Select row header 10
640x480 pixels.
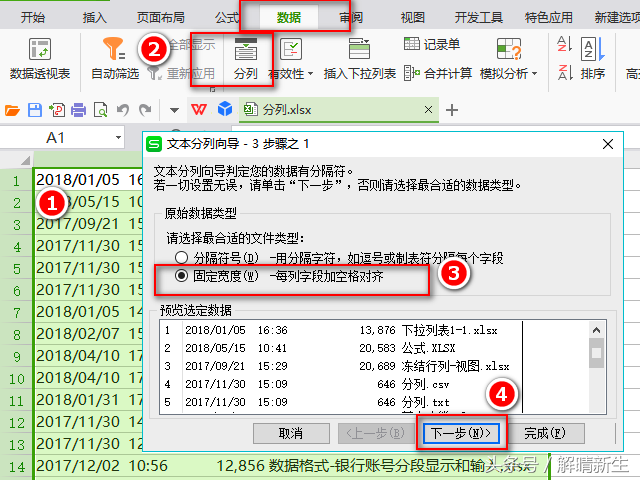tap(17, 379)
